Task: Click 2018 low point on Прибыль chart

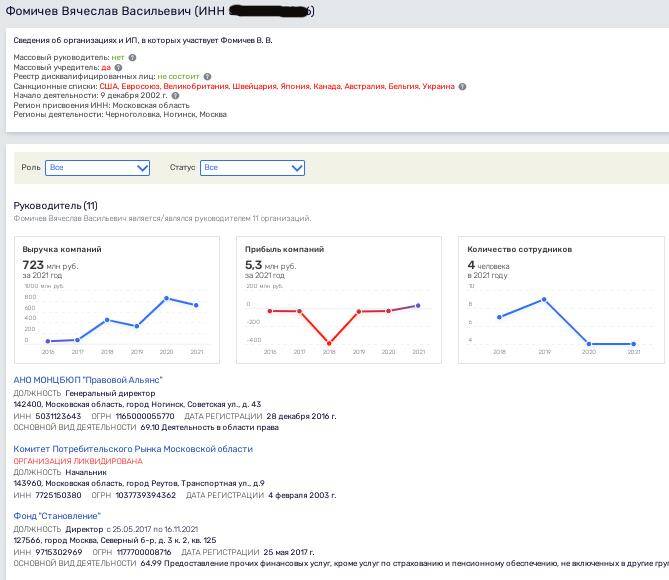Action: tap(329, 343)
